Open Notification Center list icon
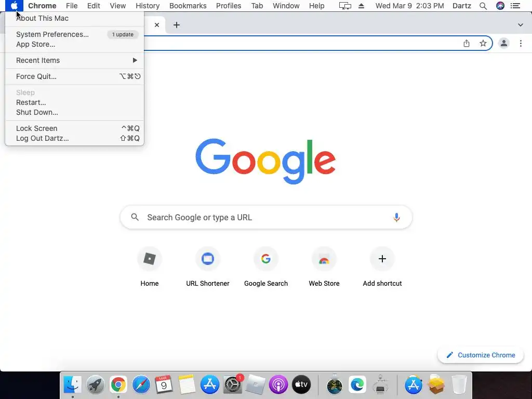This screenshot has height=399, width=532. (515, 6)
